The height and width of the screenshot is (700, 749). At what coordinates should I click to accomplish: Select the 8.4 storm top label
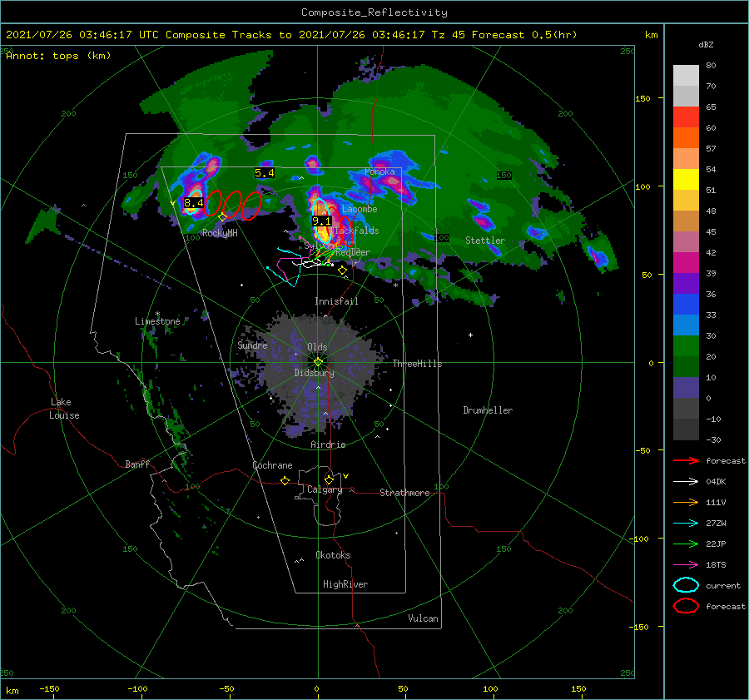coord(194,203)
